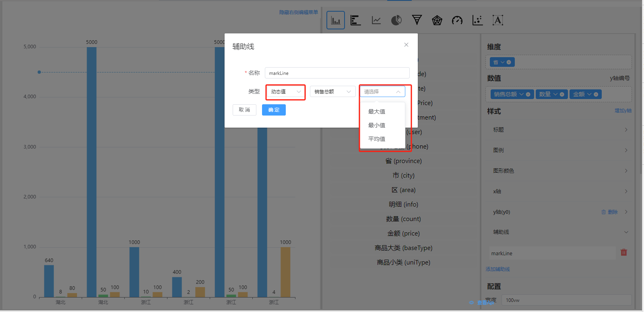Close the 辅助线 dialog
Screen dimensions: 644x312
[406, 45]
